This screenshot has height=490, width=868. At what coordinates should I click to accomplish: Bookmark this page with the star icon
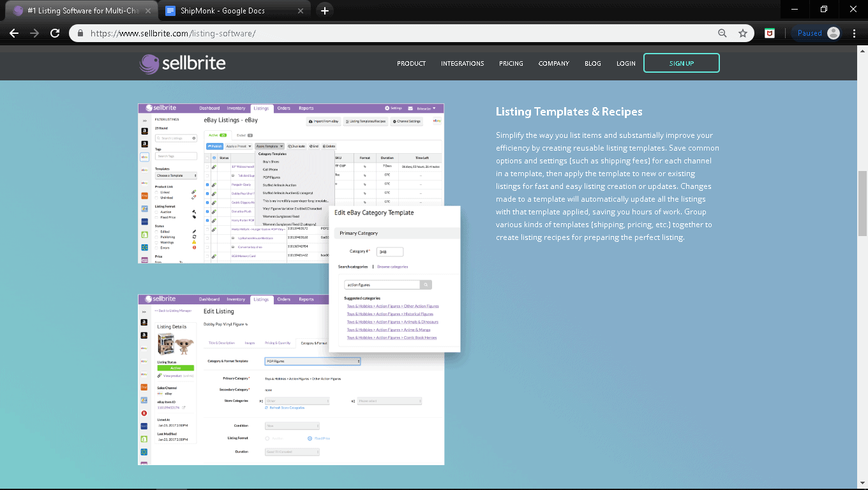point(743,33)
